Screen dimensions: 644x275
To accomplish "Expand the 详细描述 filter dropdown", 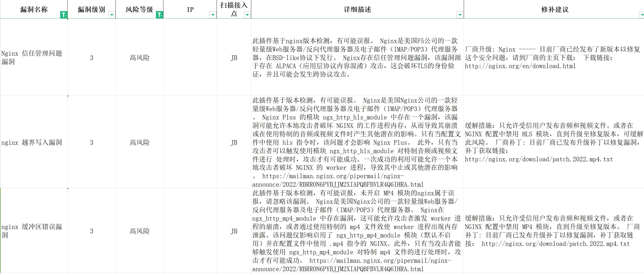I will click(460, 15).
